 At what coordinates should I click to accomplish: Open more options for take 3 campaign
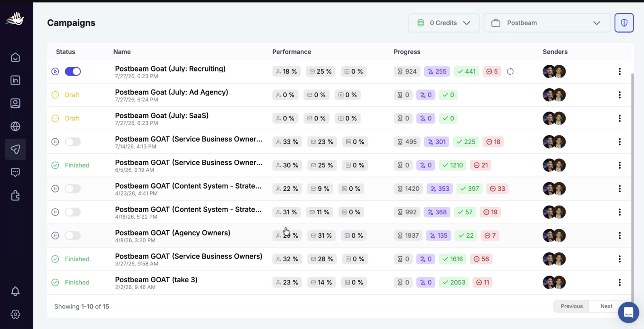tap(619, 282)
